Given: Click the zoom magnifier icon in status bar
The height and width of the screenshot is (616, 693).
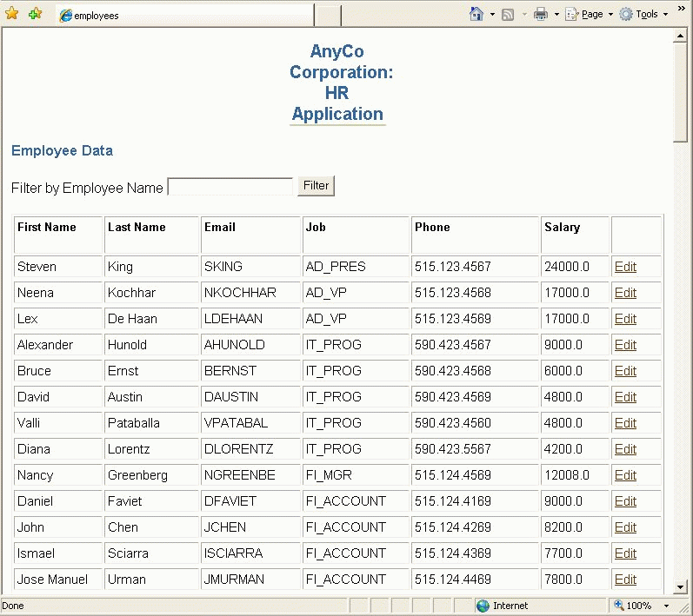Looking at the screenshot, I should [619, 606].
